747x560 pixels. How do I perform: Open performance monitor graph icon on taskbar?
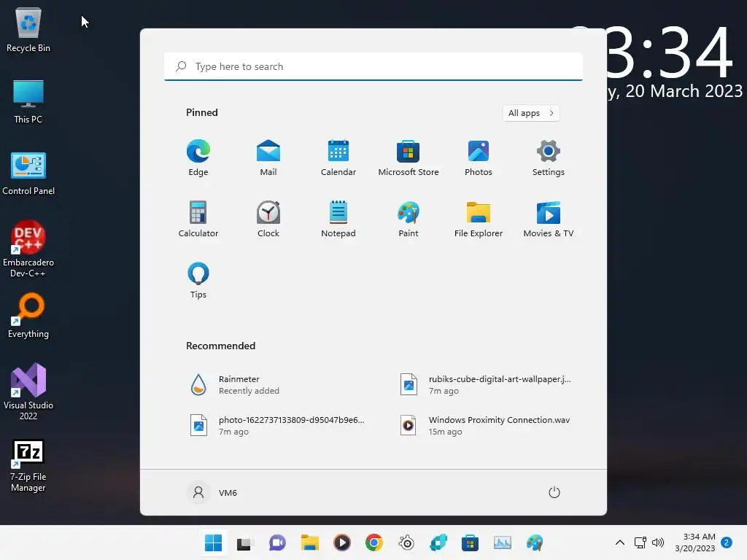coord(503,542)
